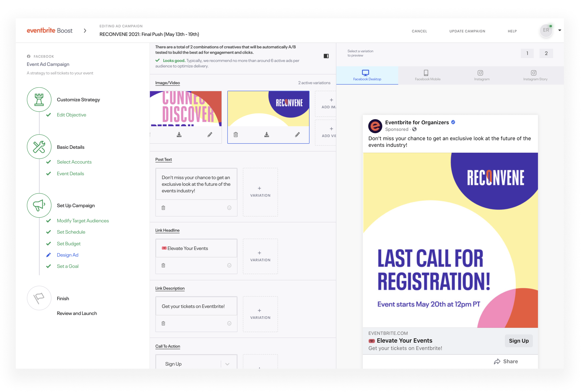Delete the RECONVENE image variation with trash icon
587x392 pixels.
(x=236, y=135)
